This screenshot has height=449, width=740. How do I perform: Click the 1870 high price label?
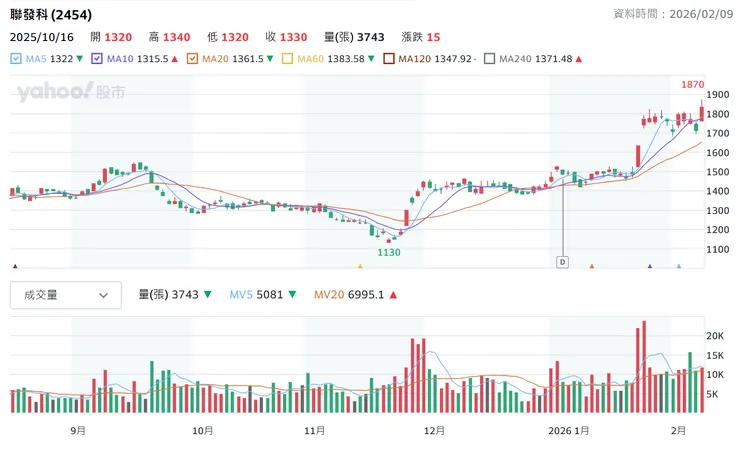pos(692,85)
